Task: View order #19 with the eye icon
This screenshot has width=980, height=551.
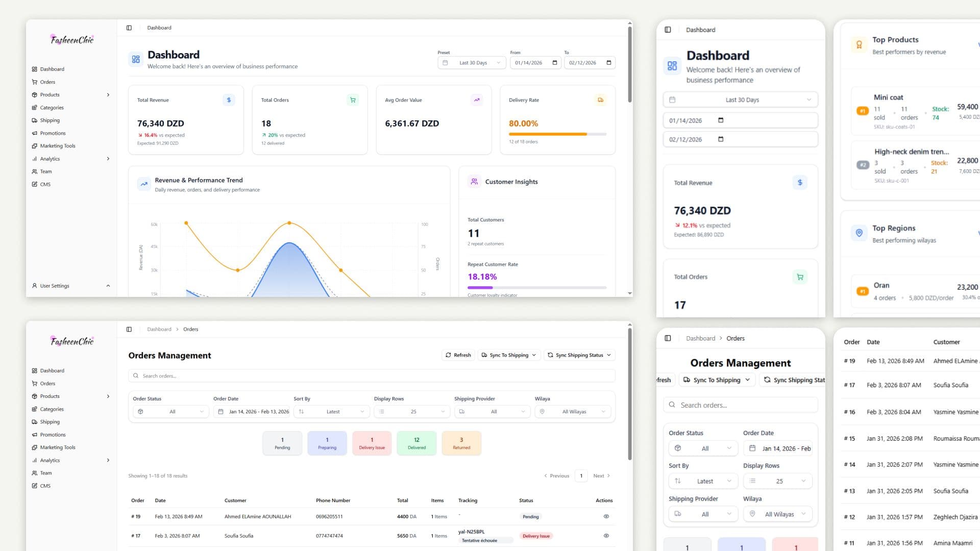Action: [x=606, y=516]
